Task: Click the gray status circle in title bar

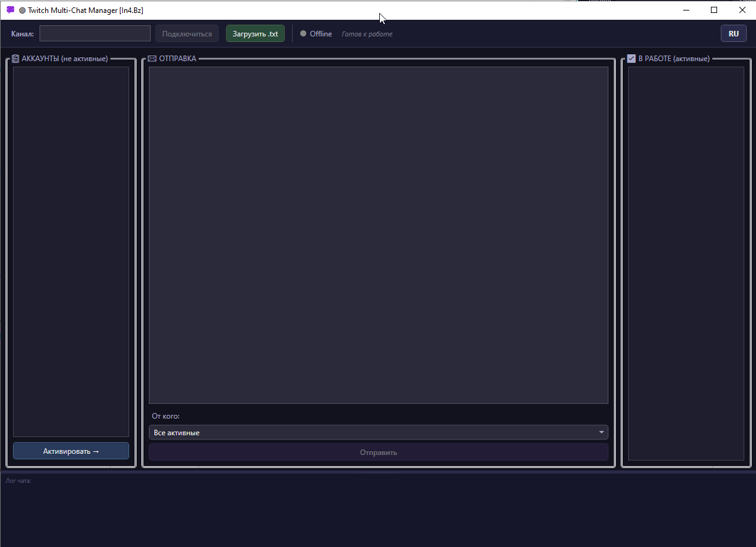Action: pyautogui.click(x=22, y=10)
